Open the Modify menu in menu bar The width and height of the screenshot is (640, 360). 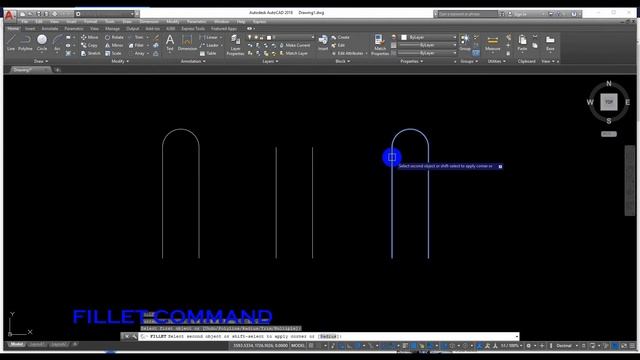[173, 22]
